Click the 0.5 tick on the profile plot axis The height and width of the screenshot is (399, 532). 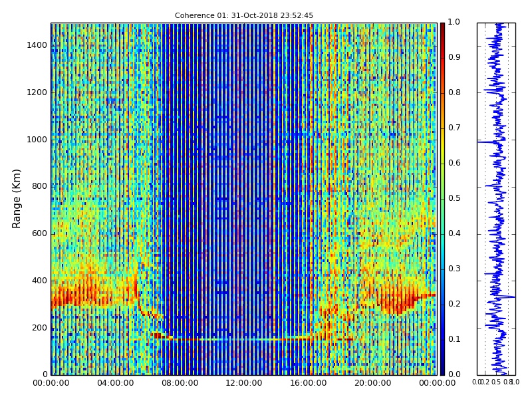click(496, 382)
